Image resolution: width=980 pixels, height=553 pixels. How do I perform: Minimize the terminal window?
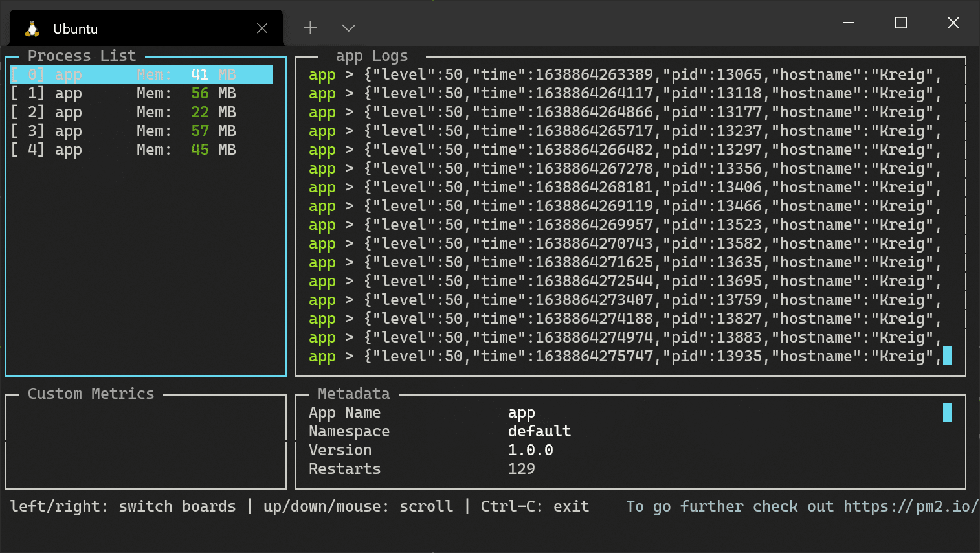(x=849, y=23)
